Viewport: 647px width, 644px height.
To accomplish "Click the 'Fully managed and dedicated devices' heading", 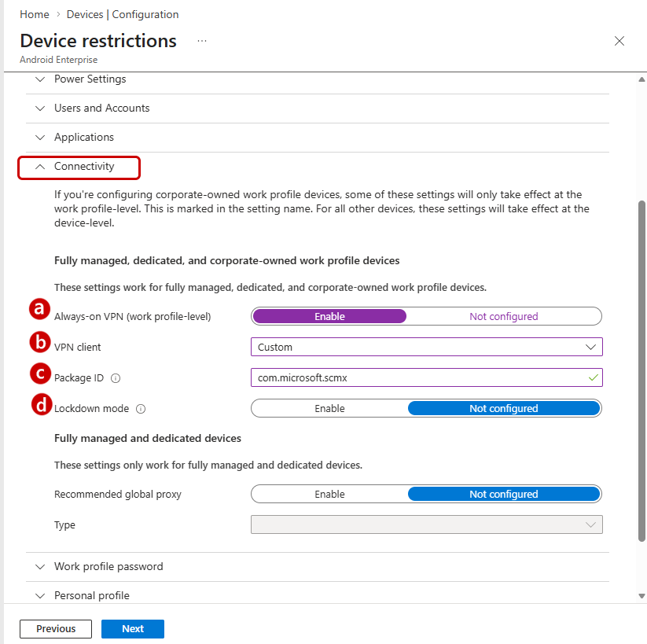I will (148, 439).
